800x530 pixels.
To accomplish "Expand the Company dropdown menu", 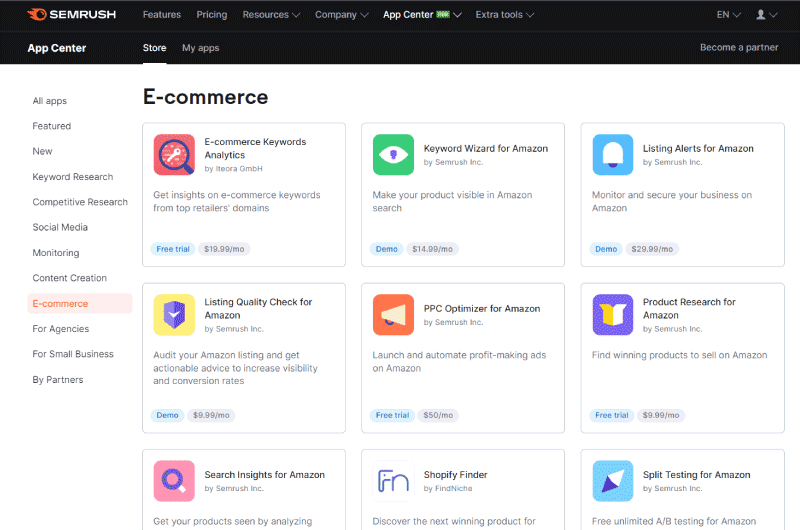I will pyautogui.click(x=341, y=15).
